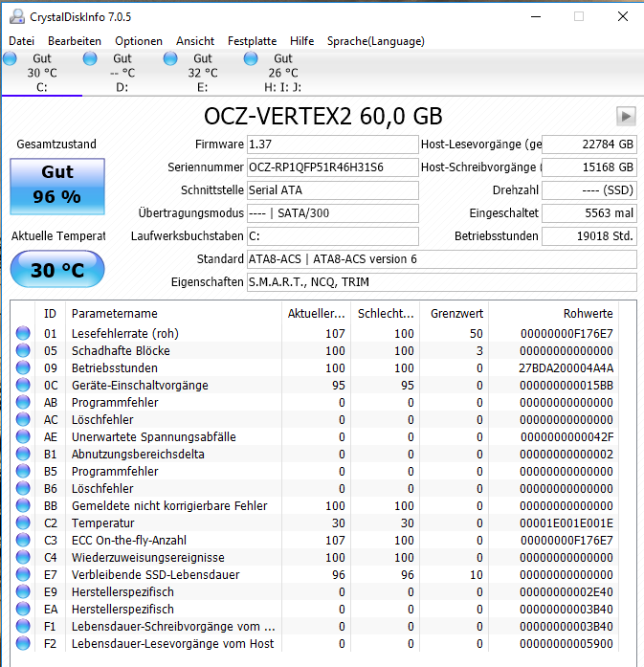Click the blue status orb for drive E:
Screen dimensions: 644x667
(170, 58)
